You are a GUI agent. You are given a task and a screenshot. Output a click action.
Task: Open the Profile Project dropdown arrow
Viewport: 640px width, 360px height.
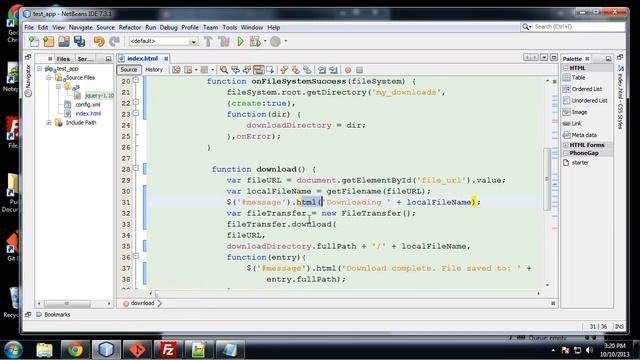tap(285, 41)
